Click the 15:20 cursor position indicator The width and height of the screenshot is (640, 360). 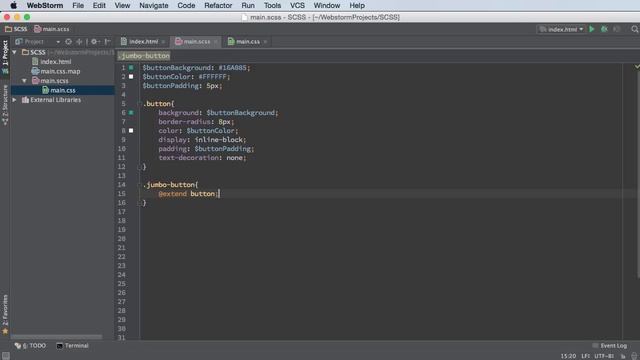[x=568, y=356]
